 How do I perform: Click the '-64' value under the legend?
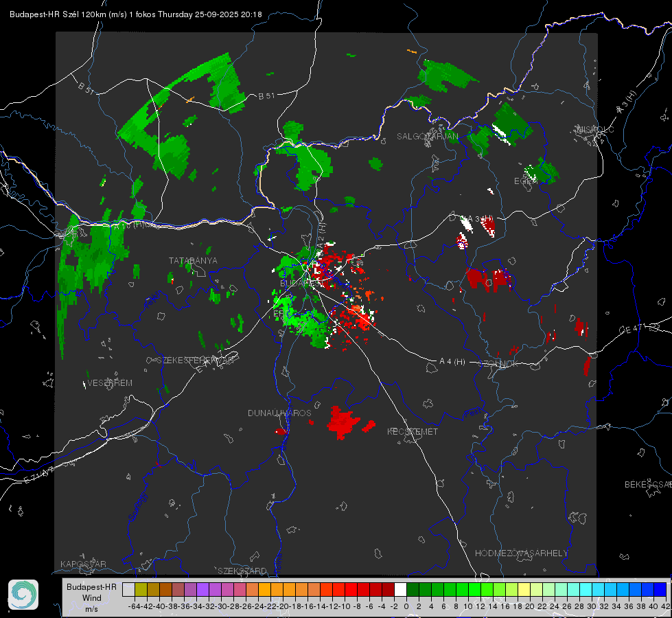[134, 606]
